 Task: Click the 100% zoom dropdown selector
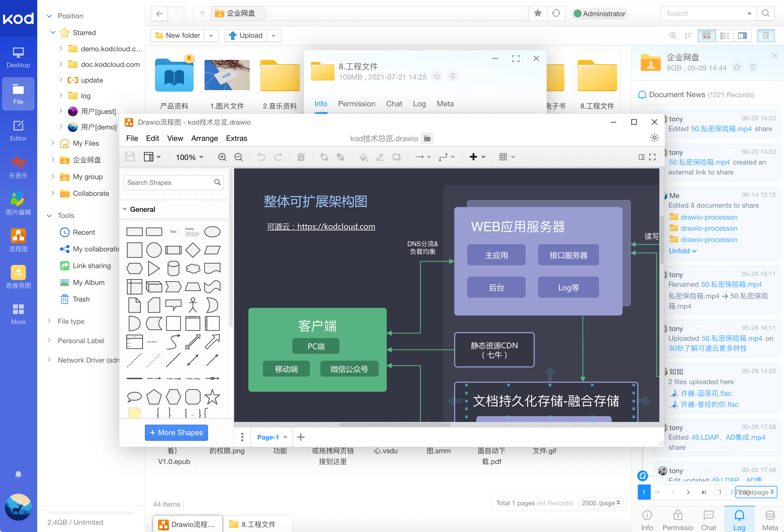[x=189, y=157]
